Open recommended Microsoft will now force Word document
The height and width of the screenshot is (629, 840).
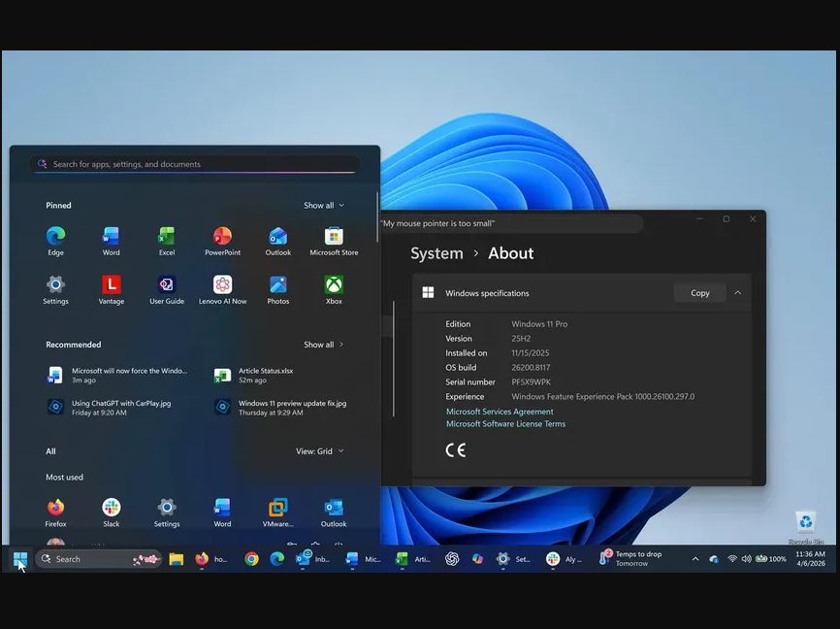118,375
